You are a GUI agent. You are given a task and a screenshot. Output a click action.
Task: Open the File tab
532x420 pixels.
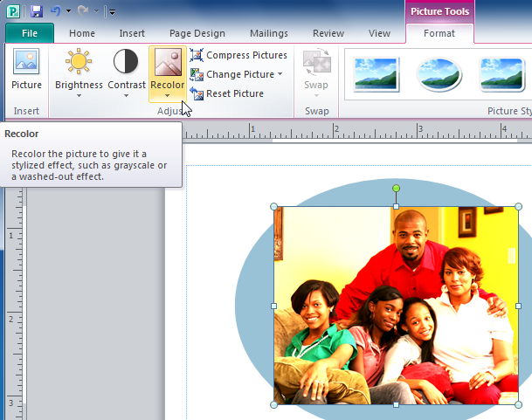coord(29,33)
